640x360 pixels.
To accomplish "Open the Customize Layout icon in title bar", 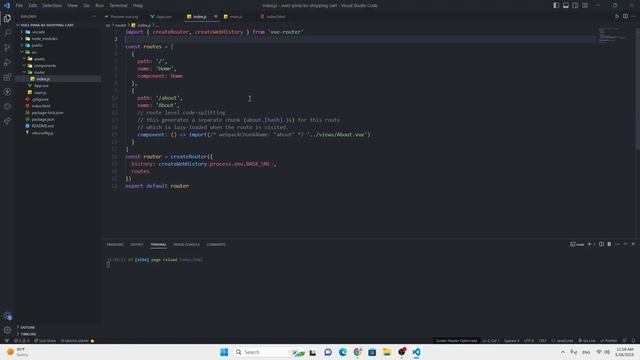I will pos(585,5).
